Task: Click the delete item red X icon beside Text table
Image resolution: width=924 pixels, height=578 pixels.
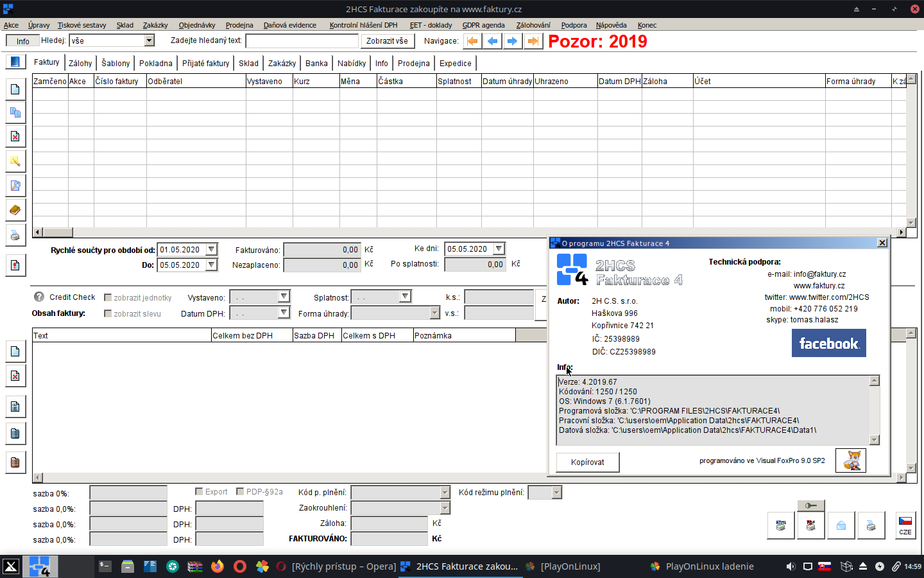Action: 15,376
